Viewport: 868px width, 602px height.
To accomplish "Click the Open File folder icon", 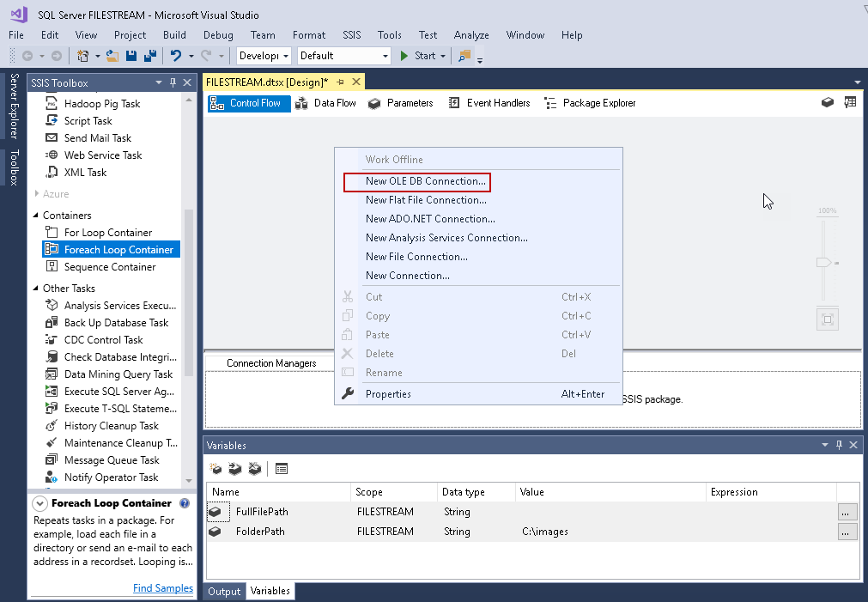I will pyautogui.click(x=112, y=56).
